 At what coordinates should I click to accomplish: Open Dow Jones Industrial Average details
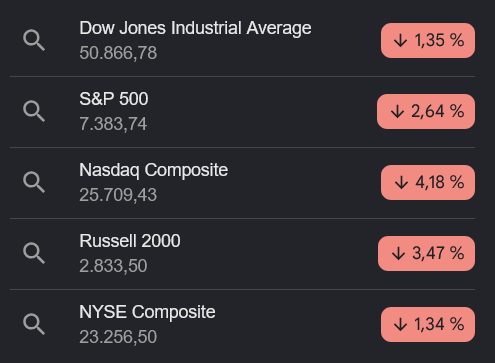click(x=195, y=28)
